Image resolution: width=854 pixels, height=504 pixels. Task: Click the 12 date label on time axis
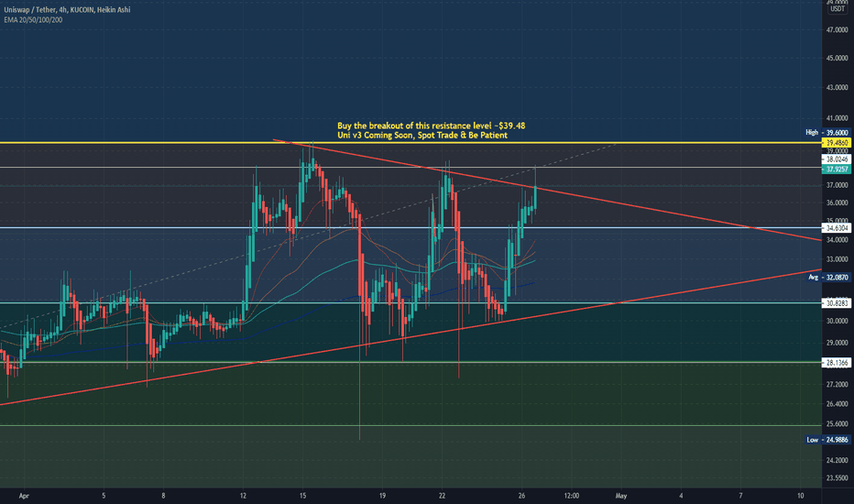243,496
